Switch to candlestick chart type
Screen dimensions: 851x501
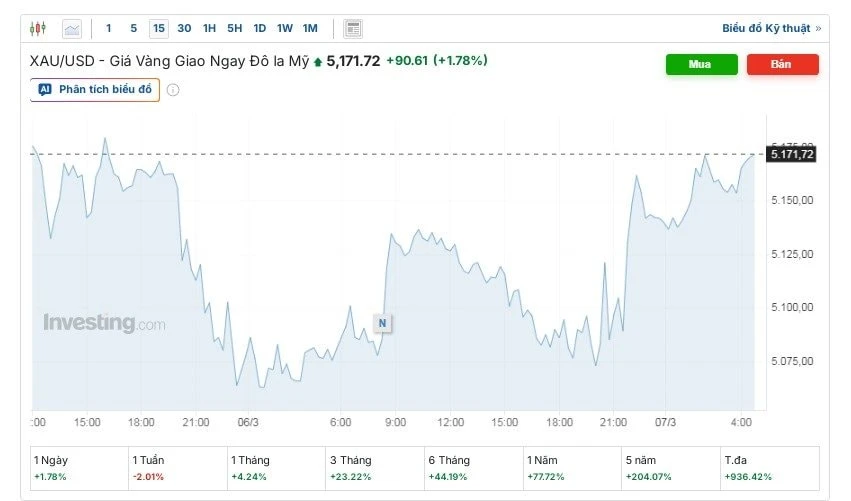tap(38, 28)
